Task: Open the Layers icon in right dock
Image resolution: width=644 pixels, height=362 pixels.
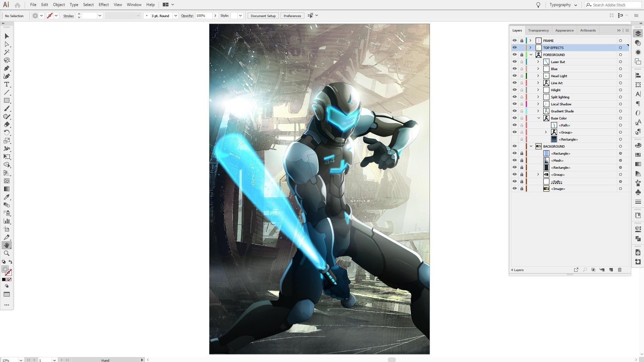Action: (638, 34)
